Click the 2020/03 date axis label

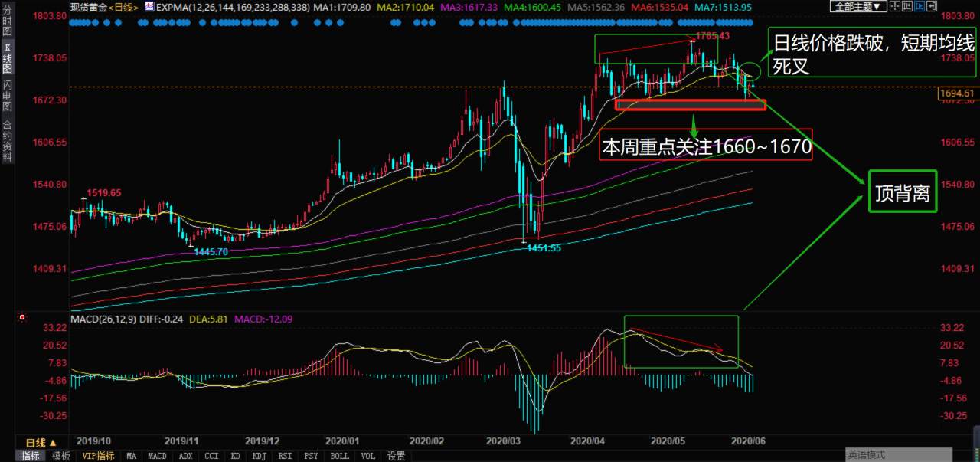pos(503,441)
